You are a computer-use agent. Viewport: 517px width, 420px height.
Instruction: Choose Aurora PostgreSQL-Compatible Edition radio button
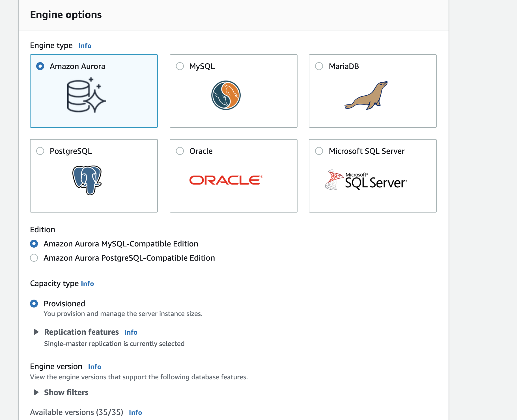(34, 258)
